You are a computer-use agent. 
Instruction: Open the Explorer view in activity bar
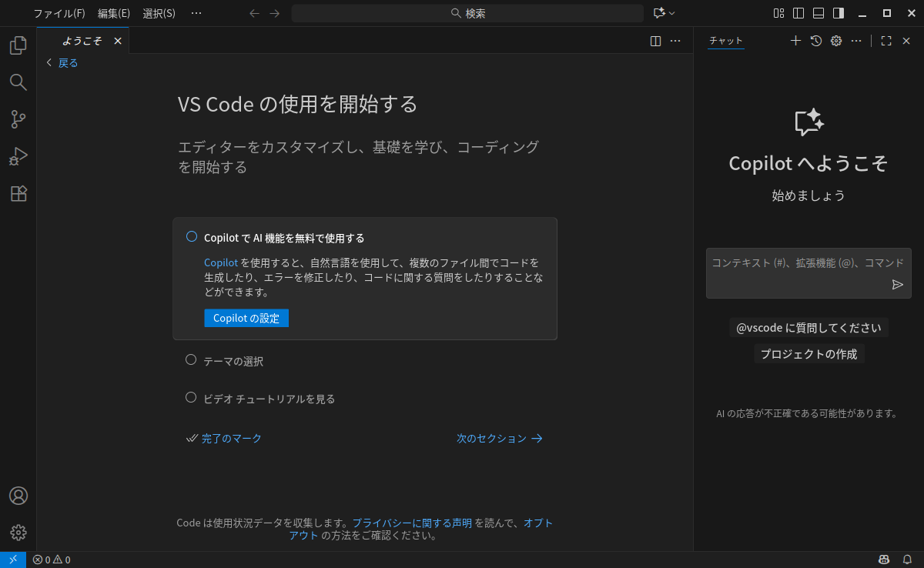coord(18,45)
